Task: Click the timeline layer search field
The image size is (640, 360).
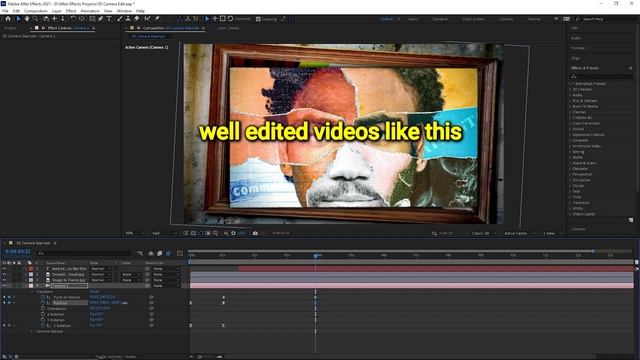Action: 84,253
